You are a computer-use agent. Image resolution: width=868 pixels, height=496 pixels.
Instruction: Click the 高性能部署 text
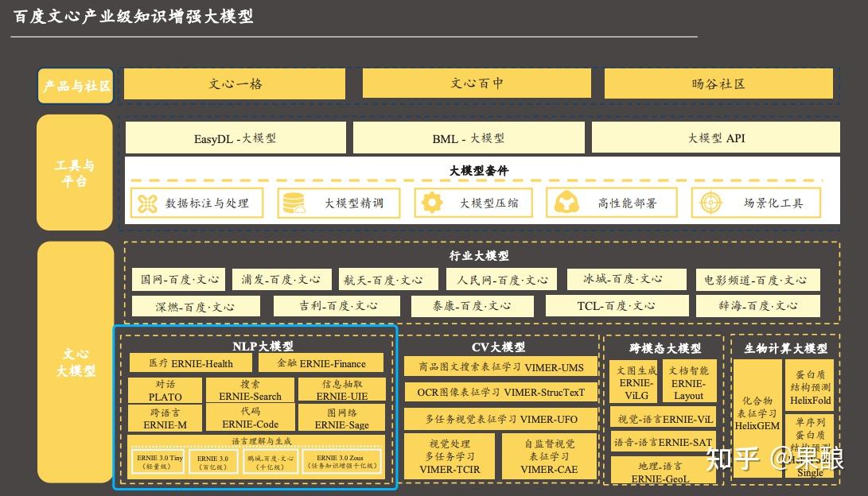coord(627,203)
